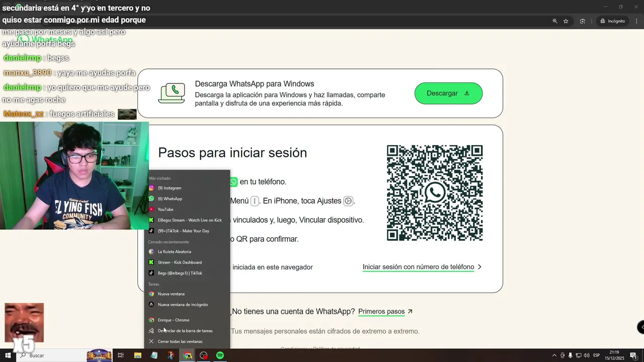Open the Windows Start menu

point(8,355)
